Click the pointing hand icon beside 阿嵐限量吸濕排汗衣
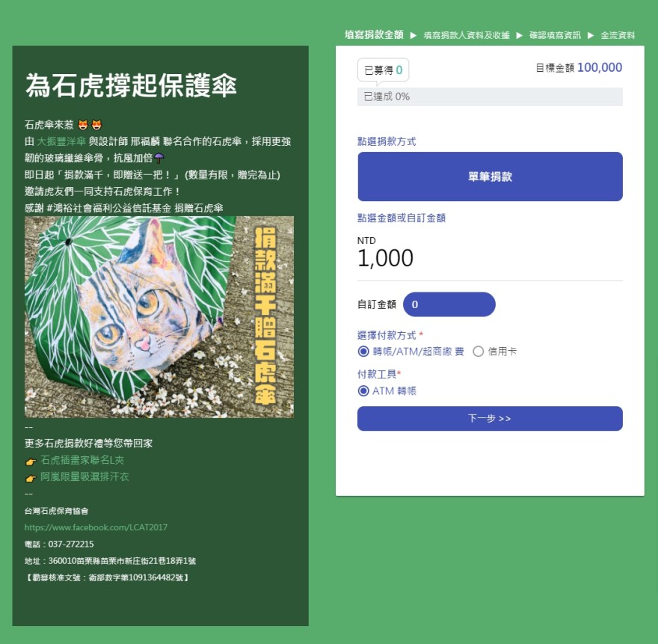 pos(31,478)
